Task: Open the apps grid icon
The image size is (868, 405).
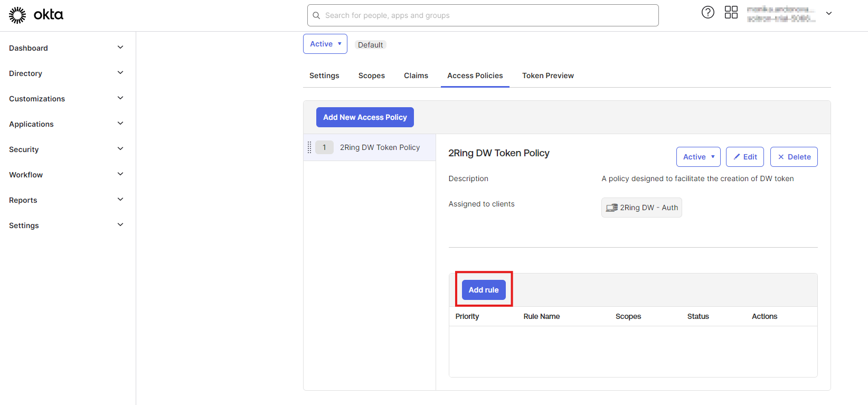Action: [x=731, y=12]
